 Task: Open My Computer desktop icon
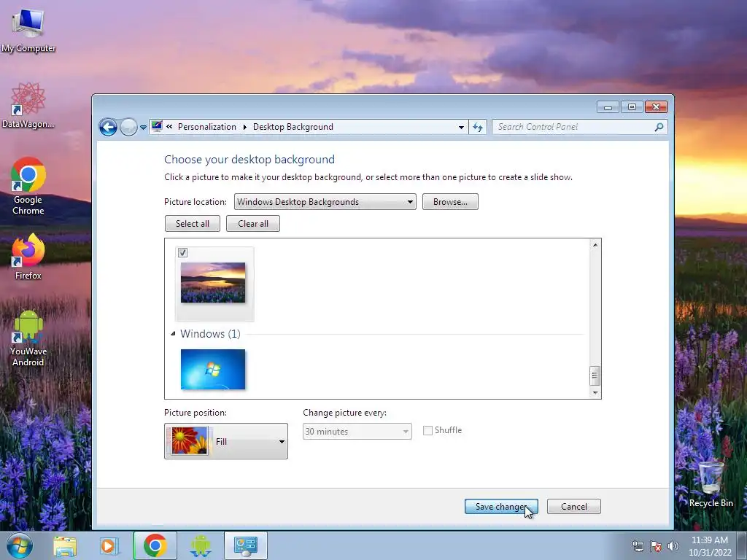pos(28,31)
